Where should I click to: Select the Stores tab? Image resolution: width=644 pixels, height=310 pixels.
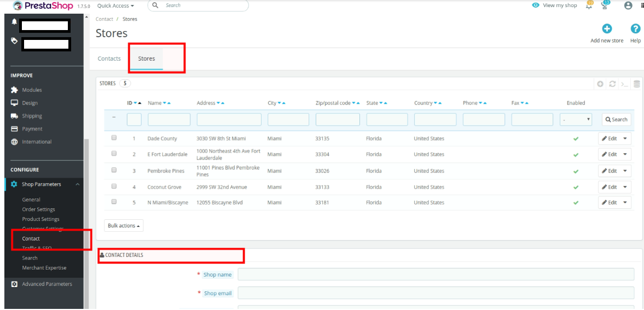(147, 59)
